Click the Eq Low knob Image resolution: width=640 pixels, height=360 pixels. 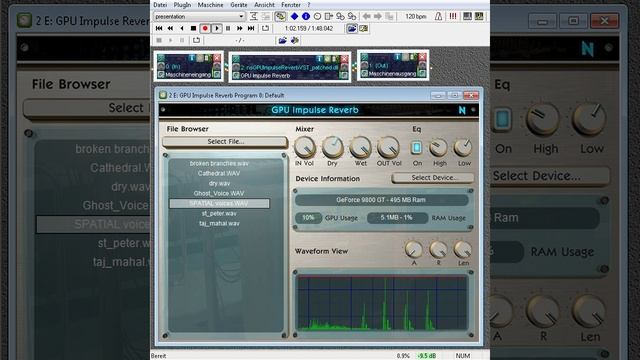[463, 148]
